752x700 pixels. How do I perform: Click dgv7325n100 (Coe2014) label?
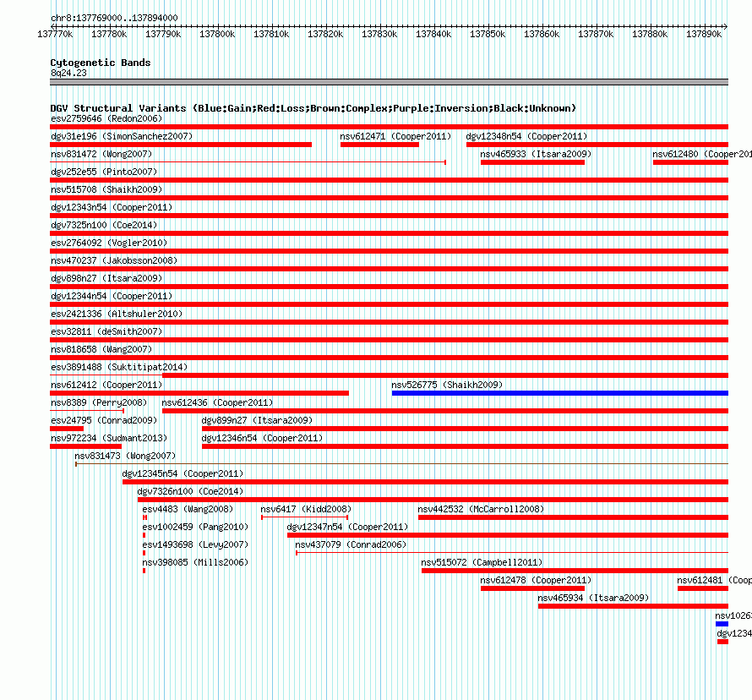coord(104,225)
